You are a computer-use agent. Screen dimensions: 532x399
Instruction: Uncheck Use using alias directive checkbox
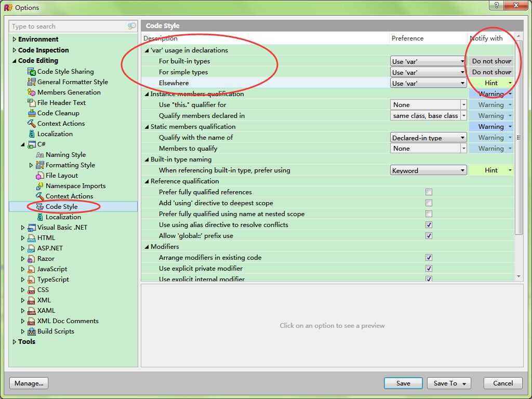click(x=429, y=224)
